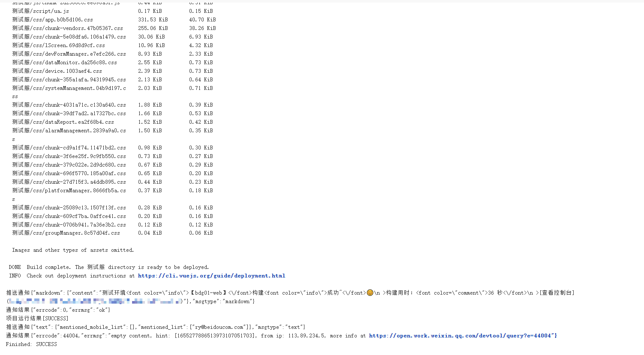The height and width of the screenshot is (355, 644).
Task: Click the file name css/chunk-3f6ee25f.9c9fb550.css
Action: (x=69, y=156)
